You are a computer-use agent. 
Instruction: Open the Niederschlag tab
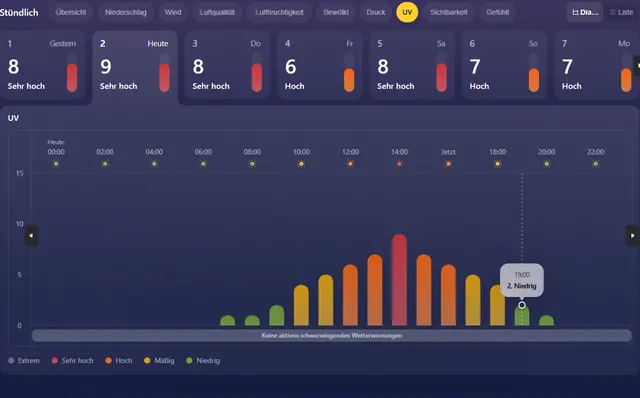[126, 12]
